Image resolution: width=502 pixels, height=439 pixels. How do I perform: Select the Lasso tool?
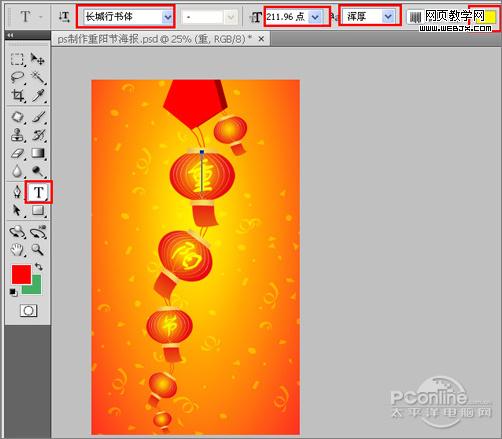(x=17, y=77)
